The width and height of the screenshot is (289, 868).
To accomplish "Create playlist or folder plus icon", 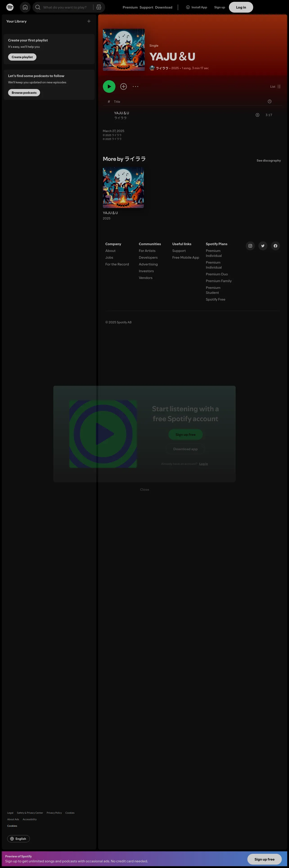I will pyautogui.click(x=89, y=21).
